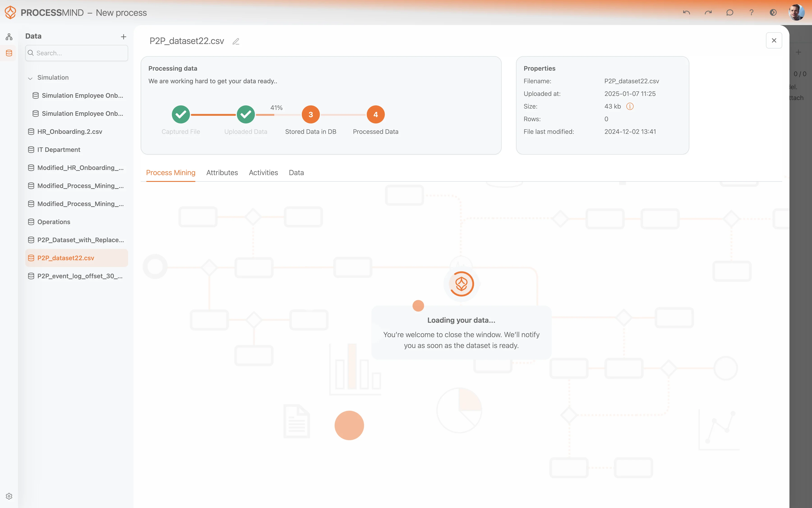Screen dimensions: 812x508
Task: Open the IT Department dataset
Action: (59, 150)
